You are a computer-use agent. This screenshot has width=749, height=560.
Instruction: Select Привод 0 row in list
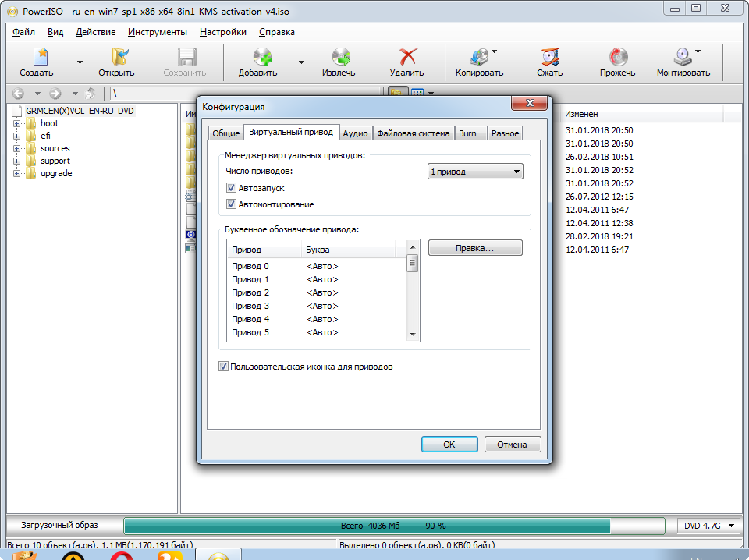click(x=318, y=267)
